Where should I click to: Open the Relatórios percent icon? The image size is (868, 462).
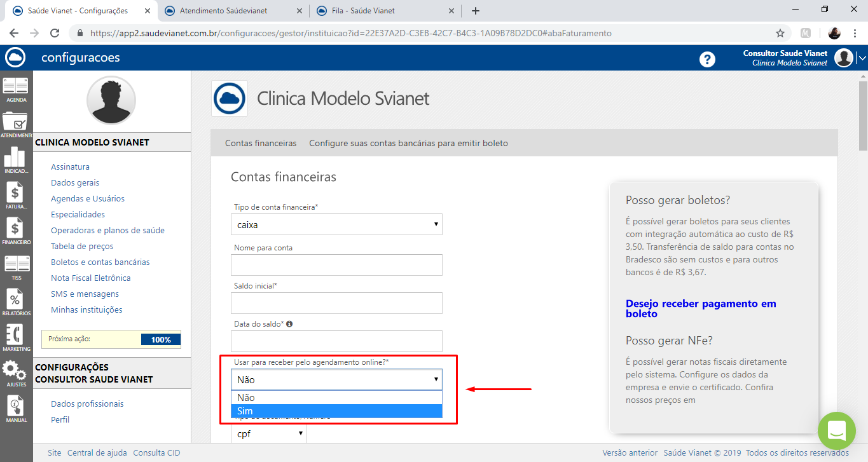coord(17,303)
